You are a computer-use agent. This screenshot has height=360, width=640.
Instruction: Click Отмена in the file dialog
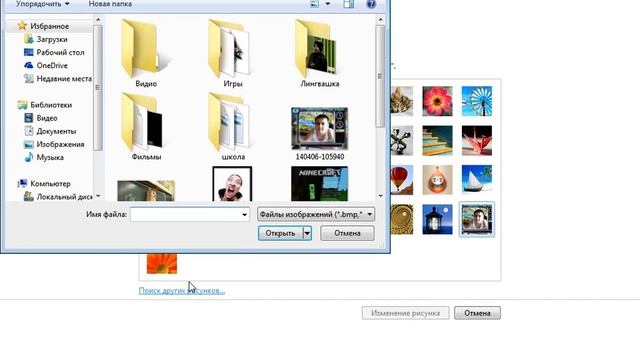pos(347,233)
